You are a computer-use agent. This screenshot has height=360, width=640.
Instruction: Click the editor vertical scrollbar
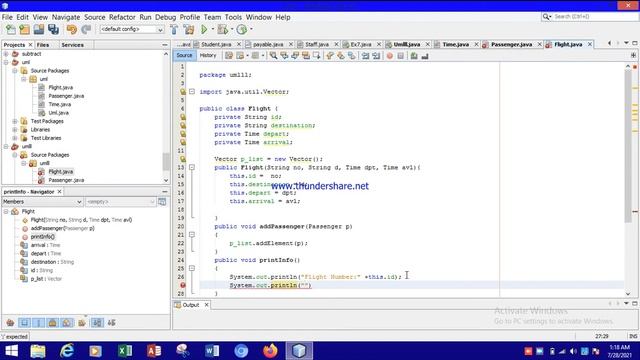[x=628, y=147]
